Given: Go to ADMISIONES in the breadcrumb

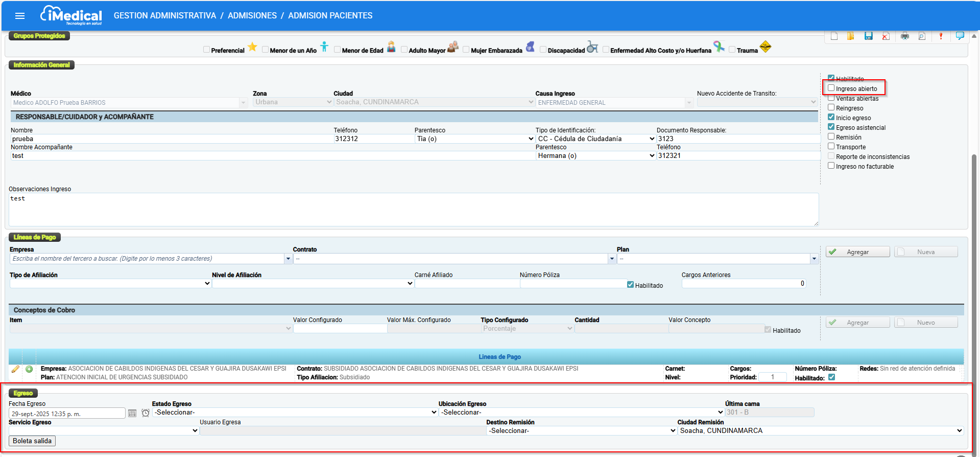Looking at the screenshot, I should (252, 16).
